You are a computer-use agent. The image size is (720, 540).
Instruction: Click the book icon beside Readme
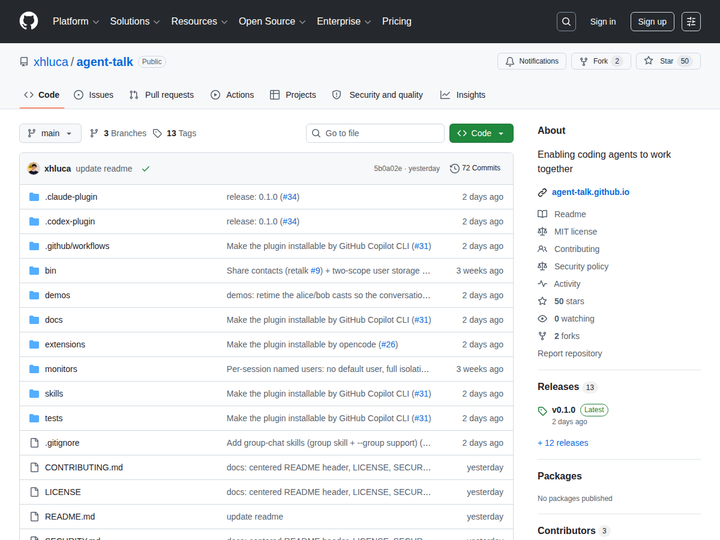[x=542, y=214]
